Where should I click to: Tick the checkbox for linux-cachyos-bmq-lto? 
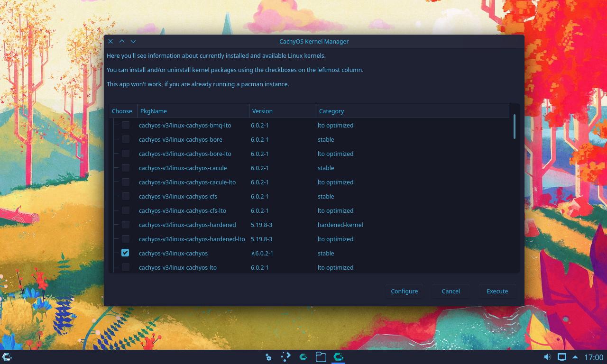pyautogui.click(x=126, y=125)
